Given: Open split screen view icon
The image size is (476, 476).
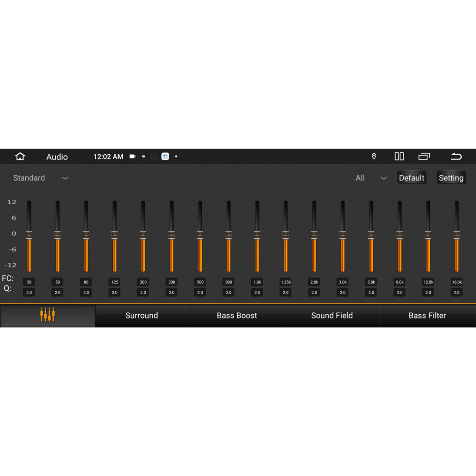Looking at the screenshot, I should tap(399, 157).
